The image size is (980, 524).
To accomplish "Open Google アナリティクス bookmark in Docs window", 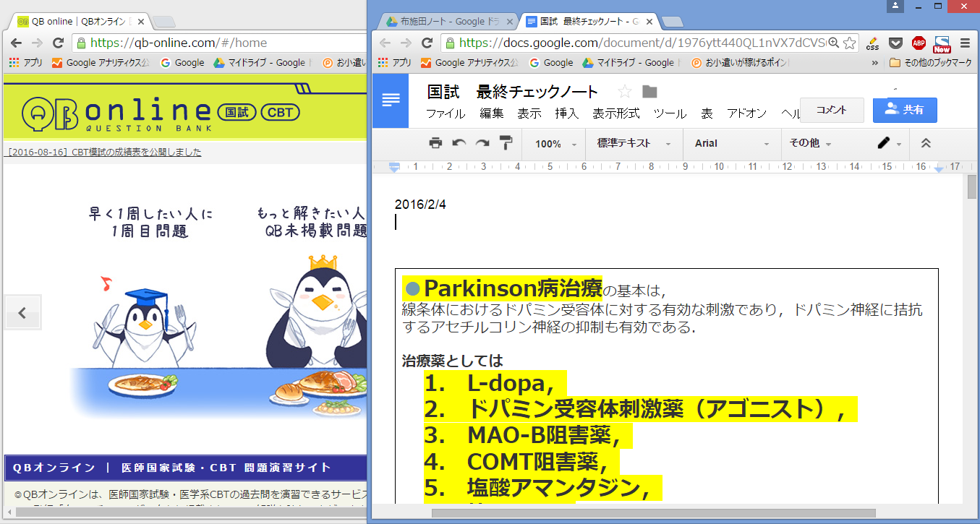I will point(469,63).
